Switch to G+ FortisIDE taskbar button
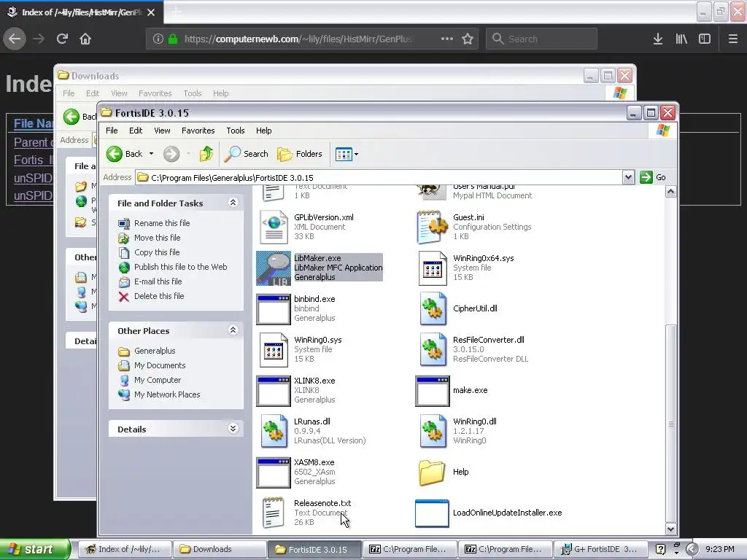 coord(600,550)
